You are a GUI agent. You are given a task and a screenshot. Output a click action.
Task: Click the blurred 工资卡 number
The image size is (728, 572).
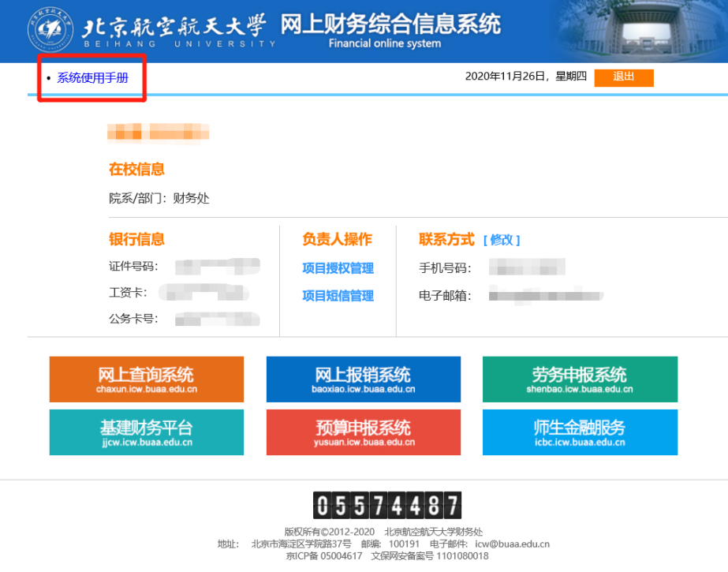point(203,293)
